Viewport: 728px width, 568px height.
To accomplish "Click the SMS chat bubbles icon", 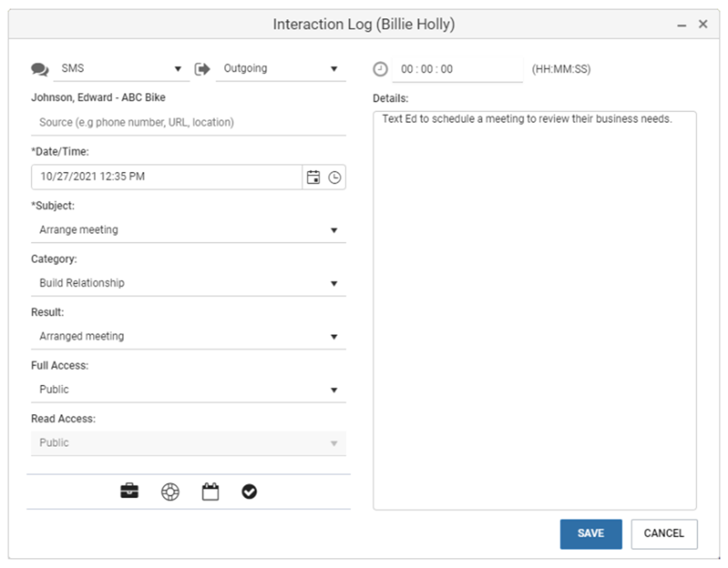I will pos(40,70).
